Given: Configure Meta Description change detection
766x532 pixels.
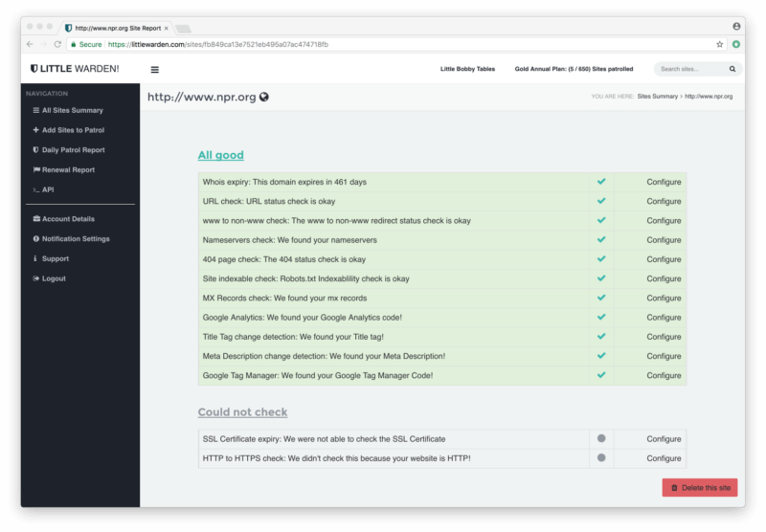Looking at the screenshot, I should click(x=664, y=356).
